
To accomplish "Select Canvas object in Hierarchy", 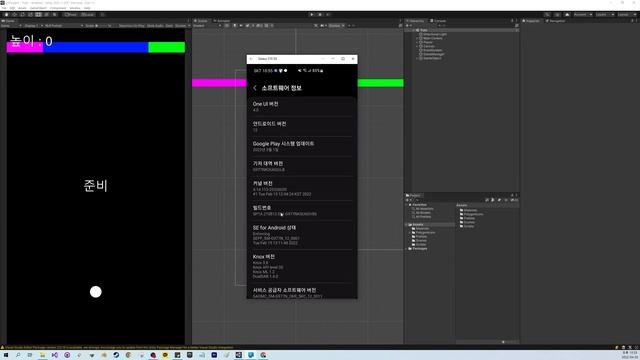I will [428, 46].
